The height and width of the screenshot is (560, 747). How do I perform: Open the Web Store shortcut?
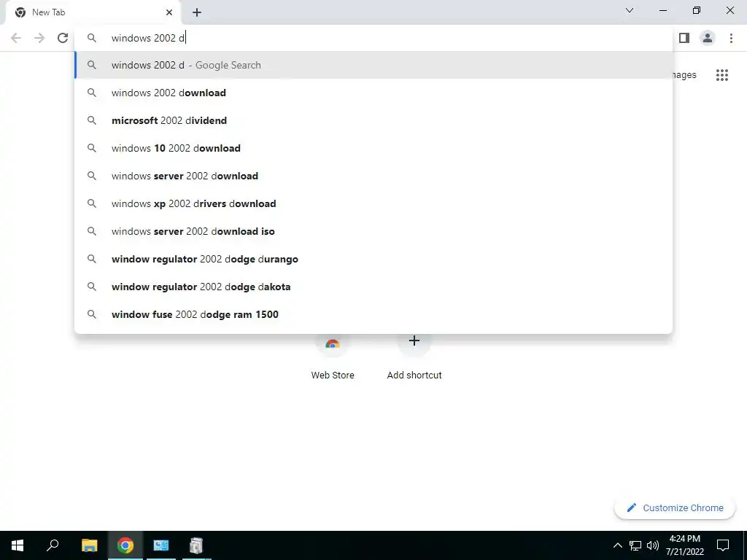(x=333, y=355)
